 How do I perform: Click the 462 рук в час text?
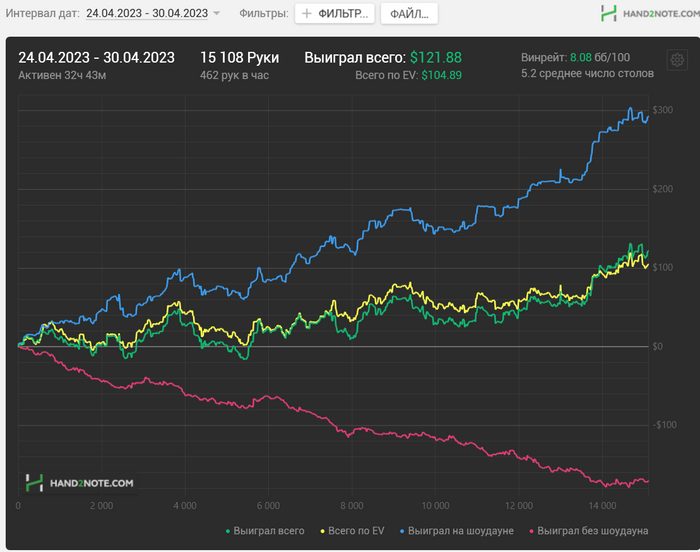234,75
